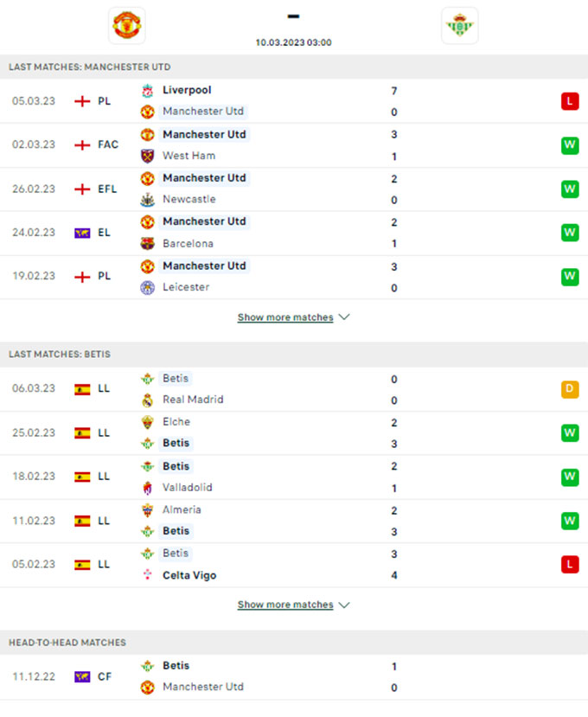The height and width of the screenshot is (717, 588).
Task: Click the Celta Vigo team logo
Action: click(148, 575)
